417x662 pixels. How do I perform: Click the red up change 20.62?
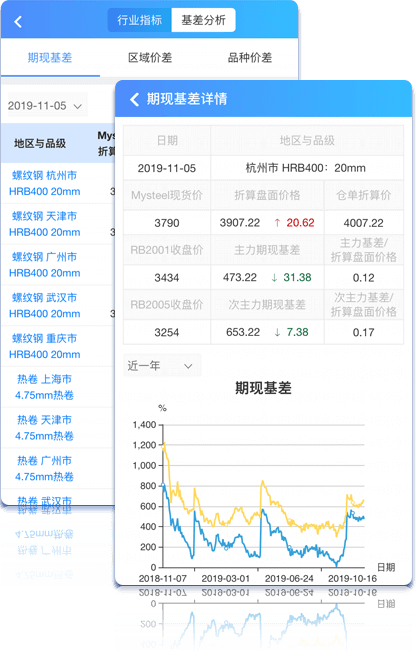click(x=300, y=222)
